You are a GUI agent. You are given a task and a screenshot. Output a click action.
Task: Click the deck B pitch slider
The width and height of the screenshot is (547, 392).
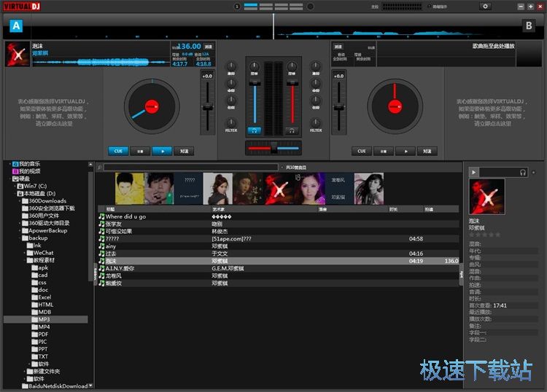pos(338,107)
